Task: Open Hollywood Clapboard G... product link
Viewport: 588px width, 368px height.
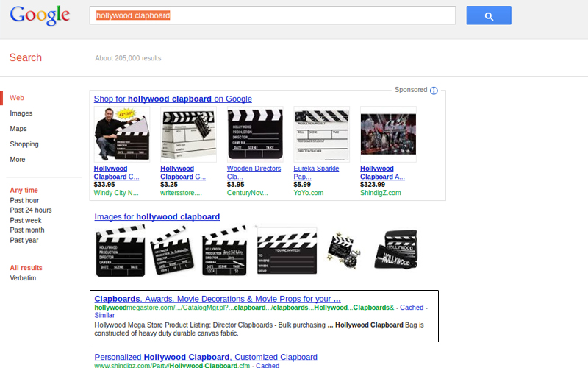Action: (x=183, y=172)
